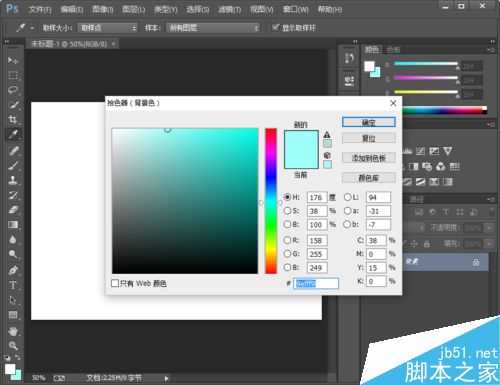500x385 pixels.
Task: Select the Dodge tool
Action: pyautogui.click(x=13, y=254)
